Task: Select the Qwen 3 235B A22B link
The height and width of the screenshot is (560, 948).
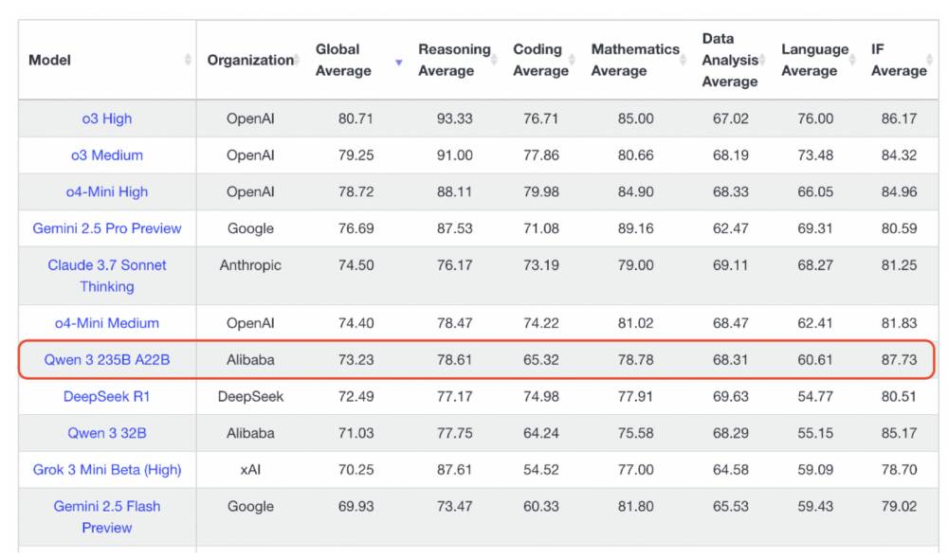Action: click(x=107, y=360)
